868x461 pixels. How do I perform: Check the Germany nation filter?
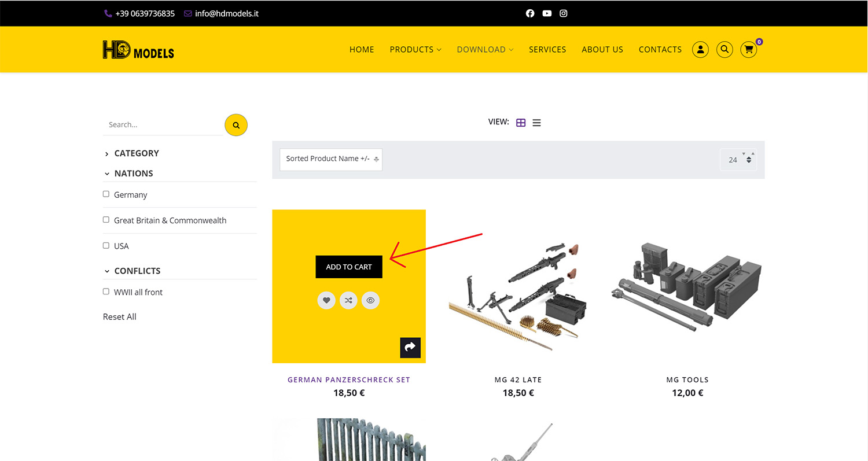[106, 194]
